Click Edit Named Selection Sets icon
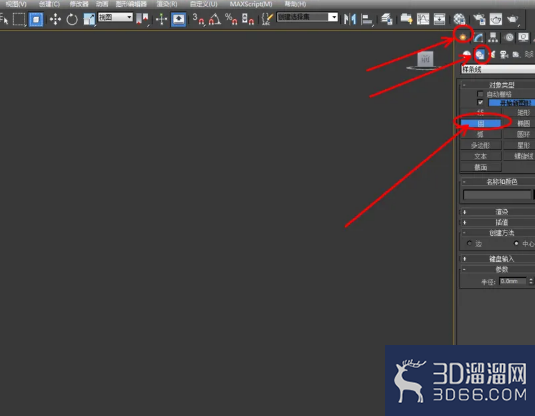The height and width of the screenshot is (416, 535). [267, 19]
